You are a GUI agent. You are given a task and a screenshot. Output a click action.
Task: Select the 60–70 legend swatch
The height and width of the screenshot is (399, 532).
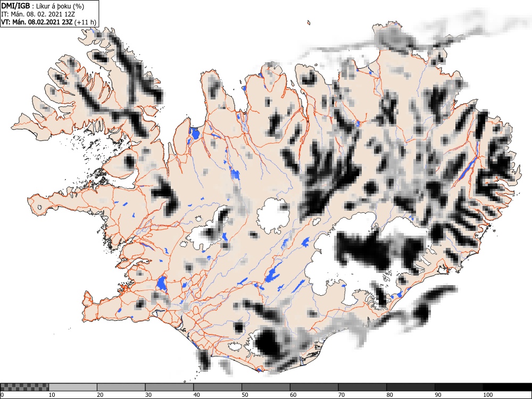314,387
